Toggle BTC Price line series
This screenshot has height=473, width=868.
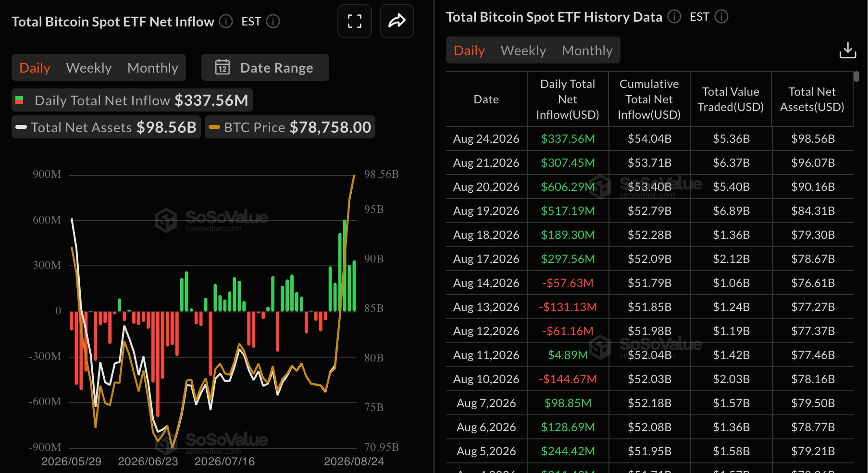290,127
